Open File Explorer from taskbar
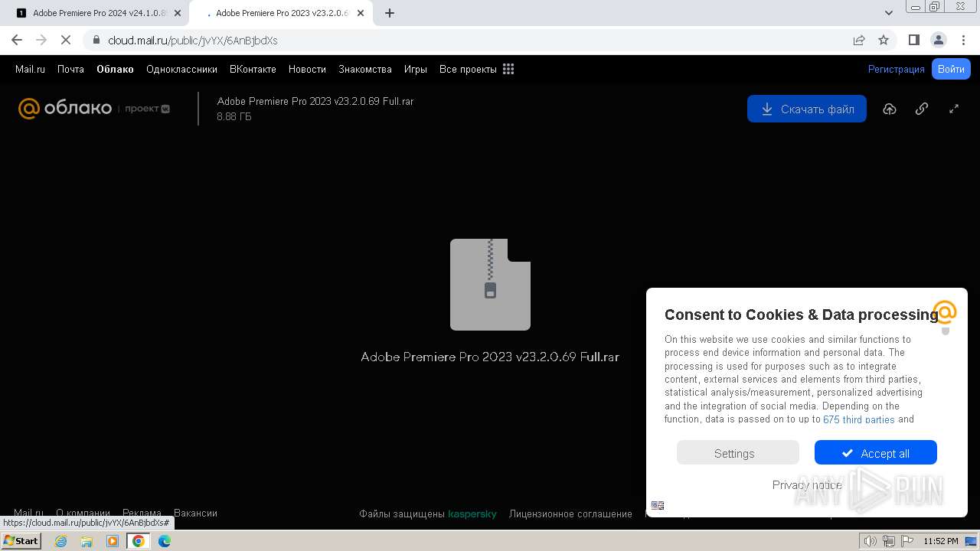The width and height of the screenshot is (980, 551). pyautogui.click(x=87, y=541)
